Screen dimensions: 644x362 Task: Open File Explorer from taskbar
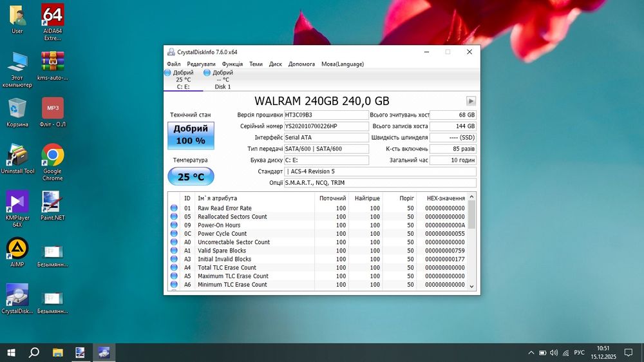click(x=57, y=352)
